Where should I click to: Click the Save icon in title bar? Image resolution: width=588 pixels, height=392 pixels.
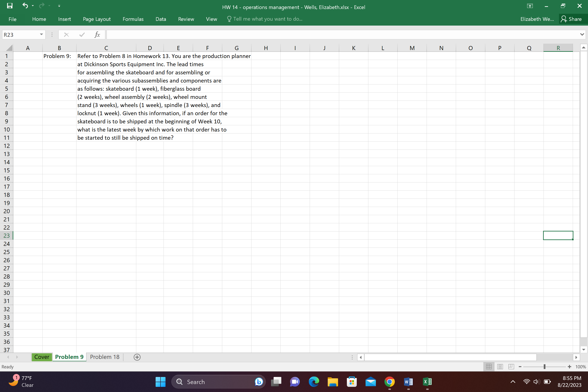click(x=9, y=6)
